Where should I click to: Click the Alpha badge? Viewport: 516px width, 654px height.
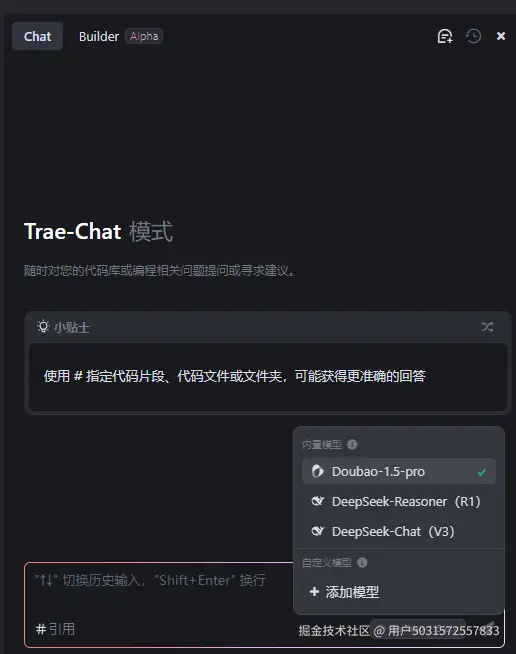click(144, 36)
